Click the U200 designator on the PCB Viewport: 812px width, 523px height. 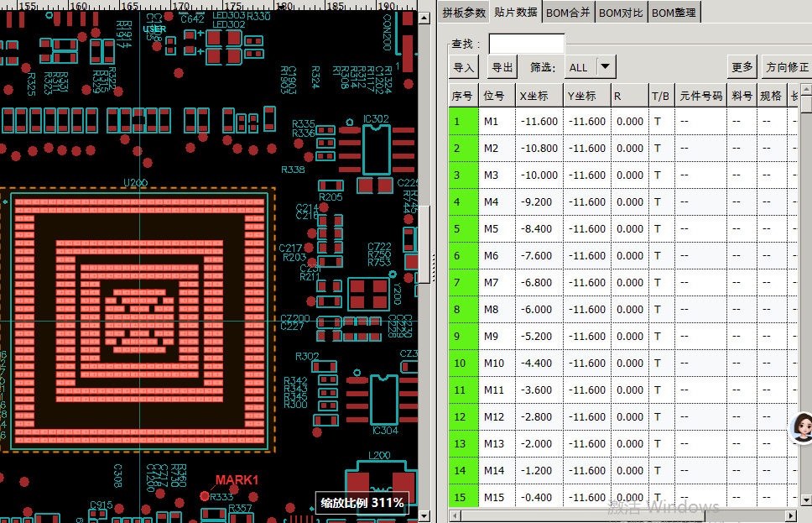click(x=136, y=182)
